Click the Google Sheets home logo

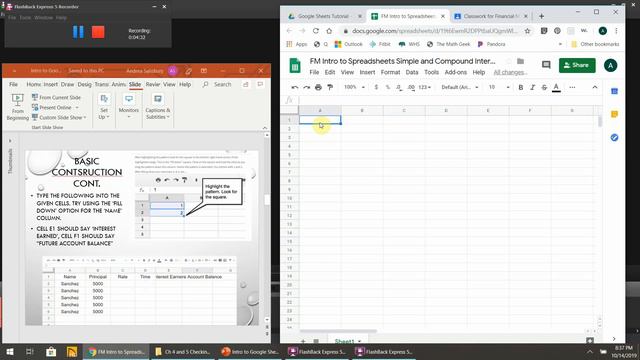click(295, 65)
